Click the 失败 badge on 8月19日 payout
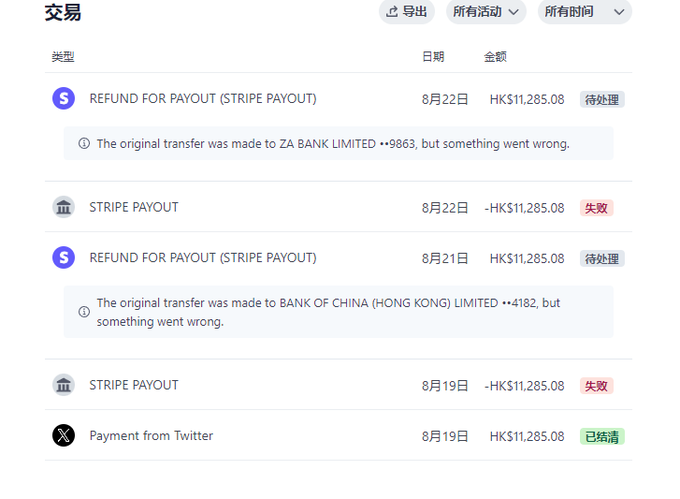Viewport: 680px width, 499px height. tap(596, 385)
